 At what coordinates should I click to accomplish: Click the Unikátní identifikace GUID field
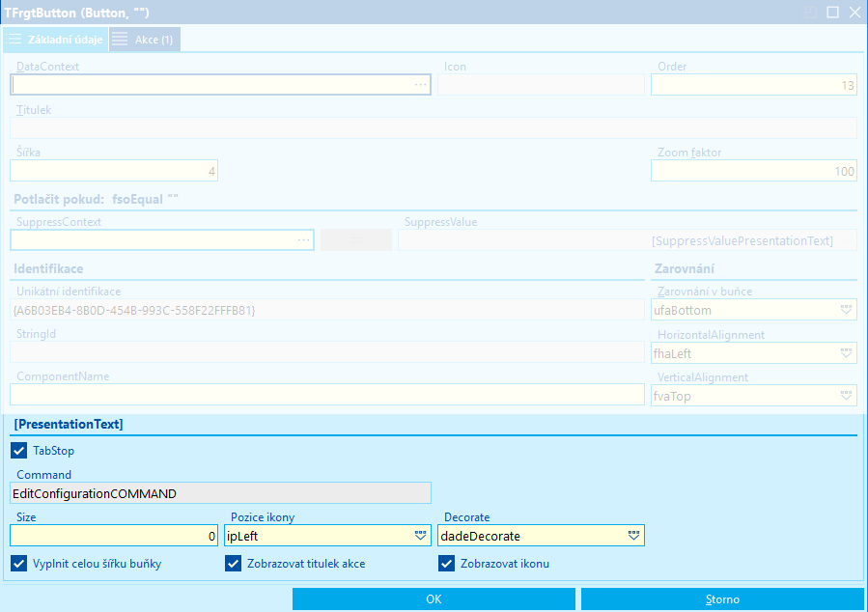(x=327, y=310)
